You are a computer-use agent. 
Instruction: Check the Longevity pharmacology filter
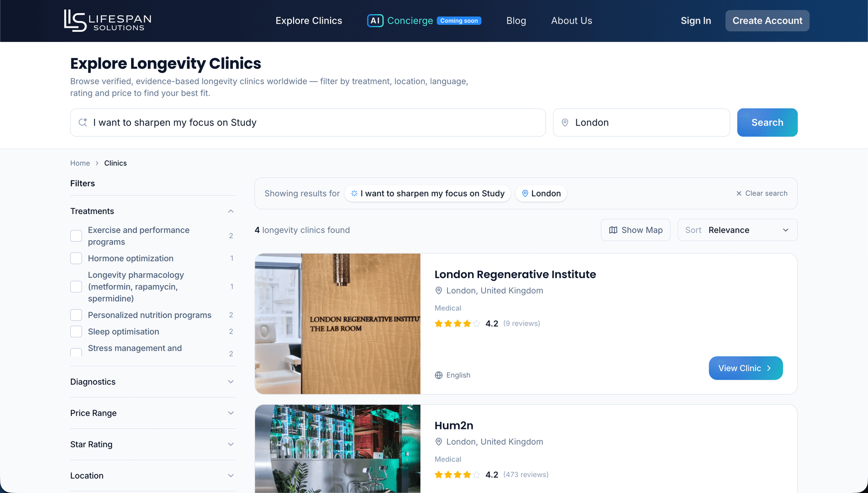click(76, 287)
